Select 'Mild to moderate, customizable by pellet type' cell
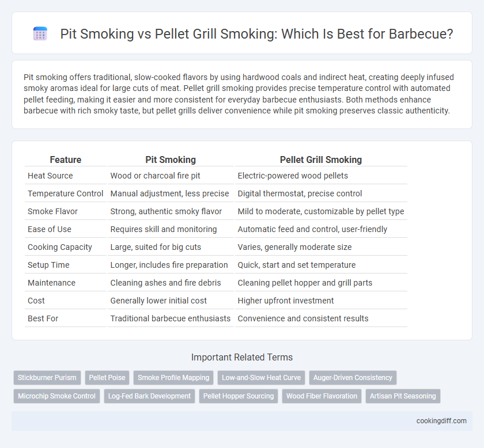Image resolution: width=484 pixels, height=448 pixels. coord(321,211)
